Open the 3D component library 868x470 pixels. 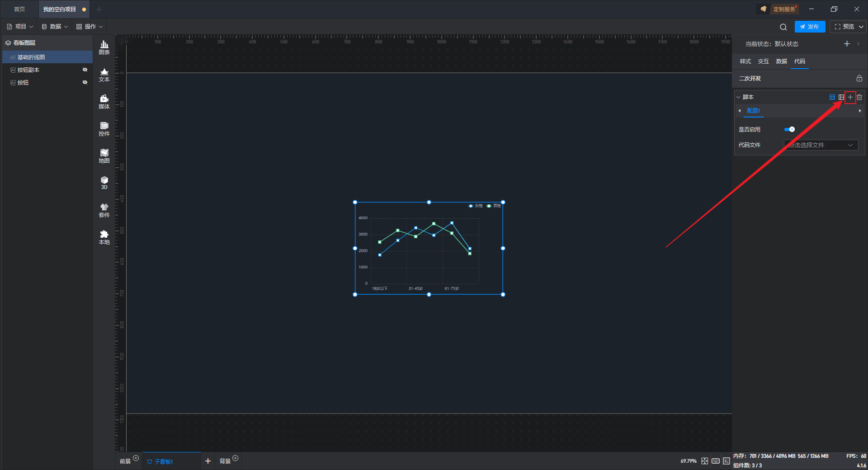pyautogui.click(x=104, y=183)
